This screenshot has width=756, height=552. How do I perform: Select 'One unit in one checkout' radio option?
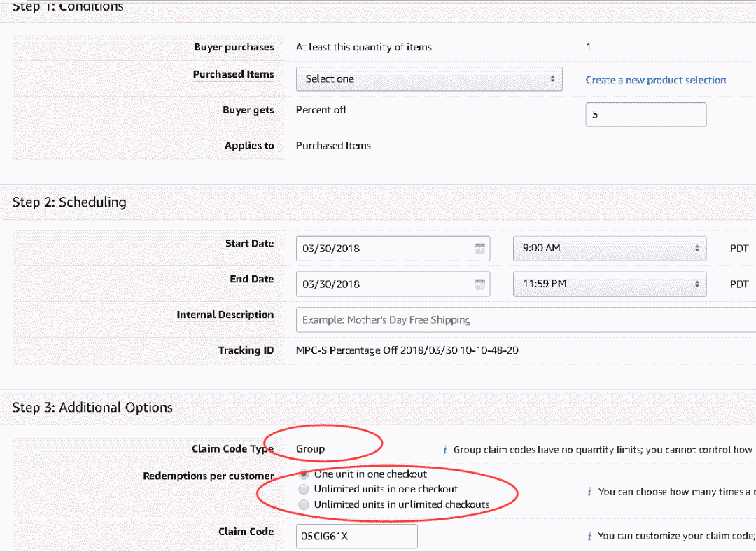(304, 474)
